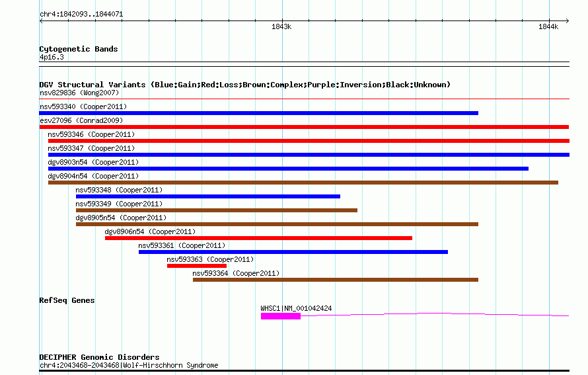The width and height of the screenshot is (588, 375).
Task: Click the nsv593346 red loss bar
Action: pyautogui.click(x=309, y=141)
